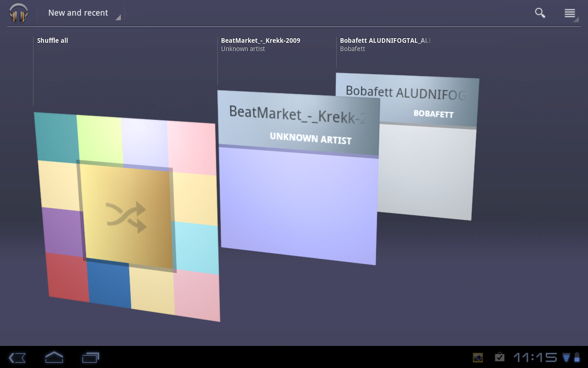The image size is (588, 368).
Task: Select the BeatMarket_-_Krekk-2009 title label
Action: point(260,40)
